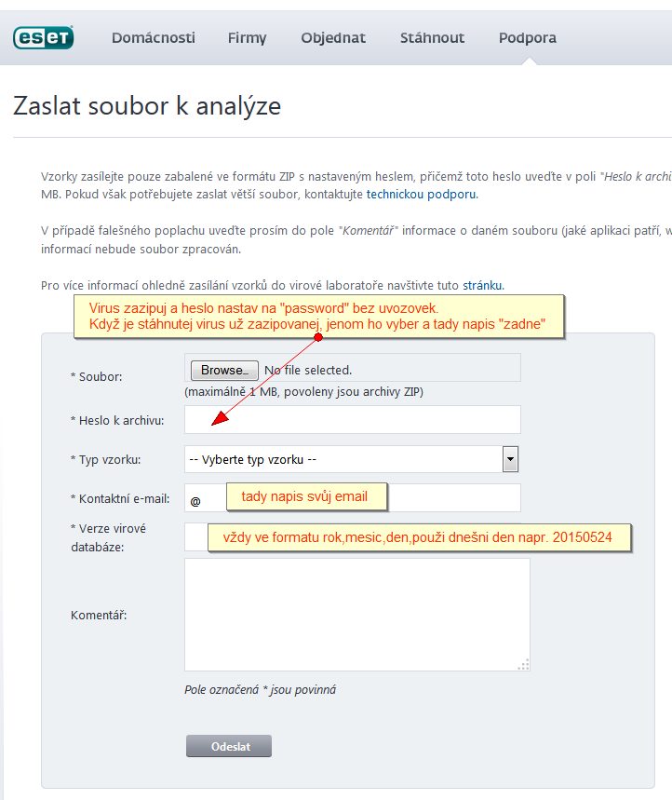Open the 'Vyberte typ vzorku' combo box

(343, 459)
